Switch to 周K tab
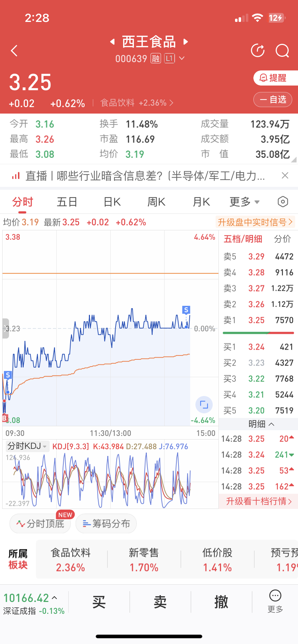This screenshot has width=298, height=644. coord(156,202)
